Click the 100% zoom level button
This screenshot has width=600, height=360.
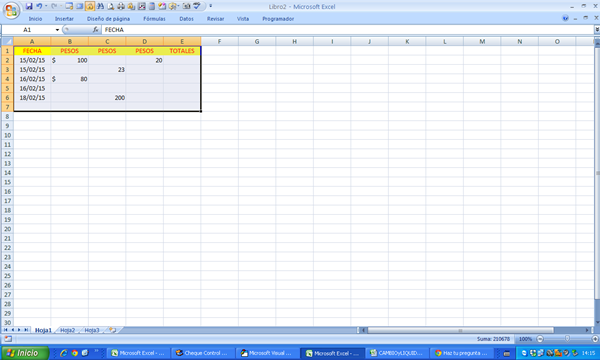[525, 339]
